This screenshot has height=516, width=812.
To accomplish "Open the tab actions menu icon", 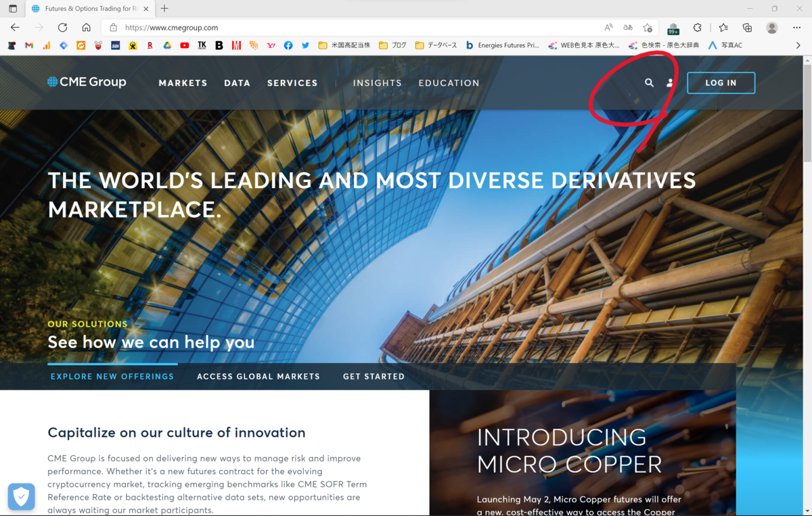I will tap(13, 9).
